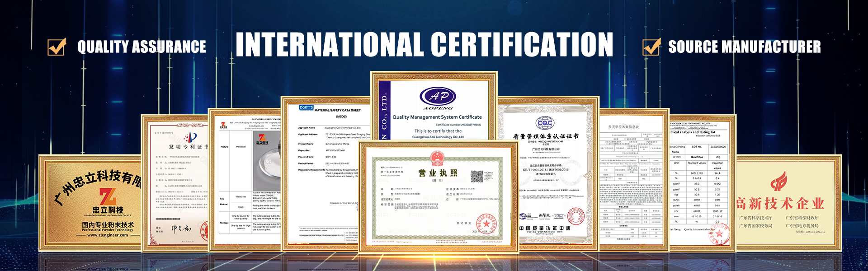Click the checkmark icon beside QUALITY ASSURANCE
This screenshot has height=271, width=868.
(x=57, y=47)
